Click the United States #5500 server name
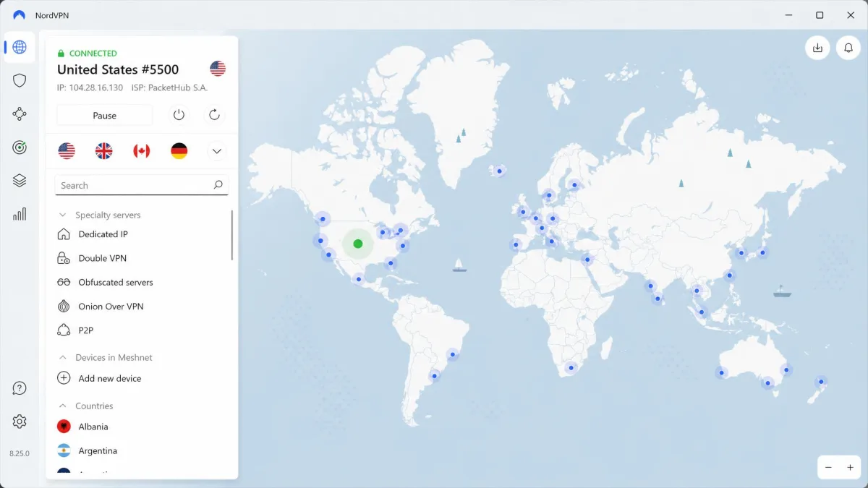Screen dimensions: 868x488 click(x=118, y=69)
